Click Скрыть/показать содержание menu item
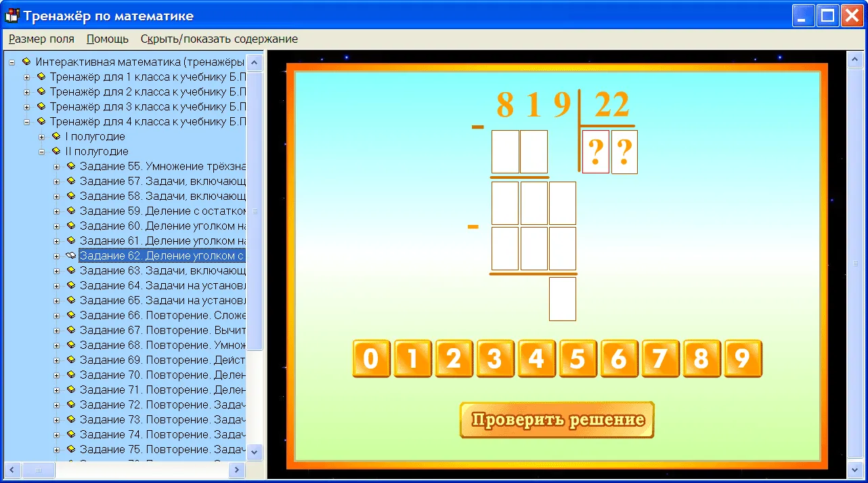Viewport: 868px width, 483px height. pyautogui.click(x=219, y=39)
